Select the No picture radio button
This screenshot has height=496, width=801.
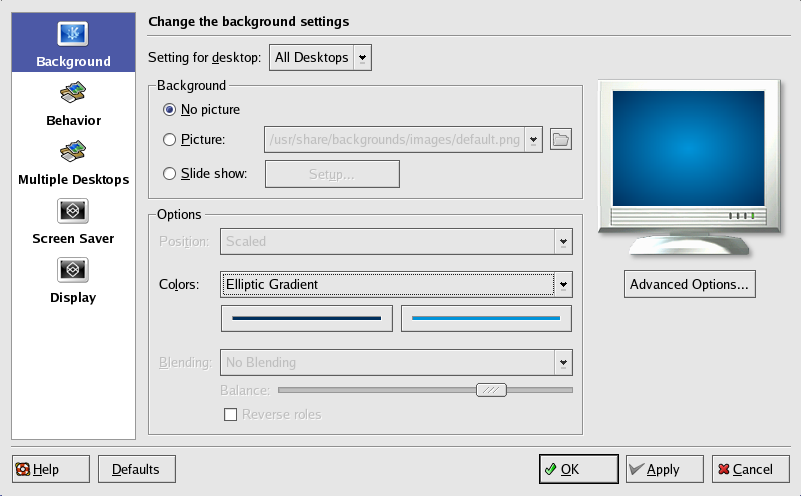coord(170,109)
